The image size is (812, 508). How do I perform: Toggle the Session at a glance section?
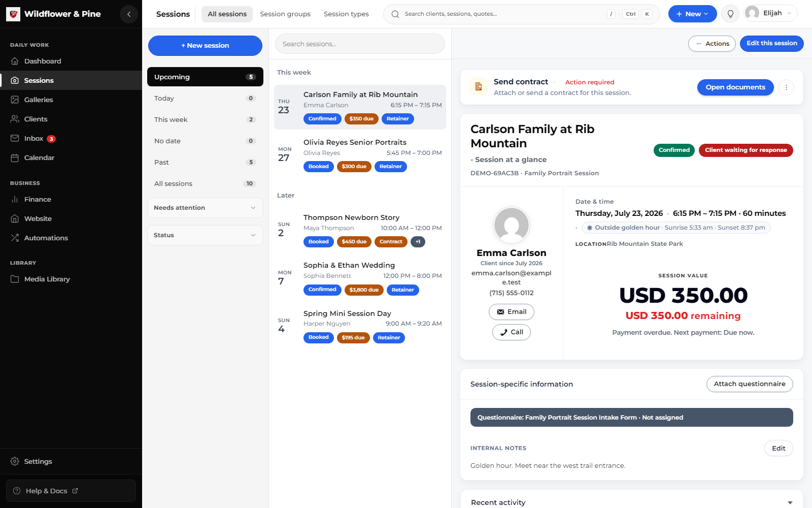pos(509,160)
